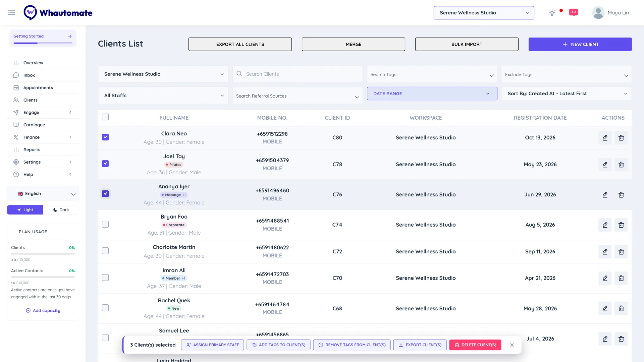The width and height of the screenshot is (644, 362).
Task: Uncheck Ananya Iyer's row checkbox
Action: point(105,194)
